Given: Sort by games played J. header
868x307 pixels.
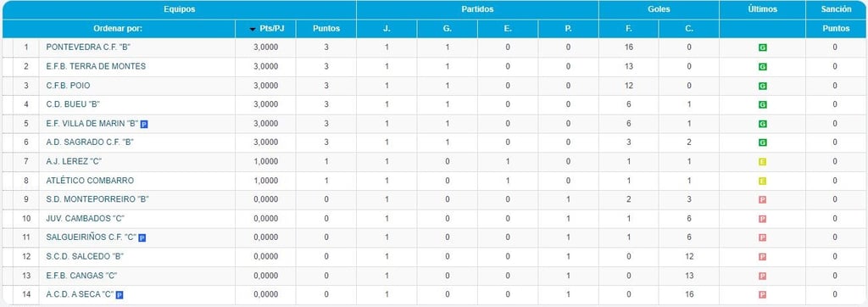Looking at the screenshot, I should (x=387, y=29).
